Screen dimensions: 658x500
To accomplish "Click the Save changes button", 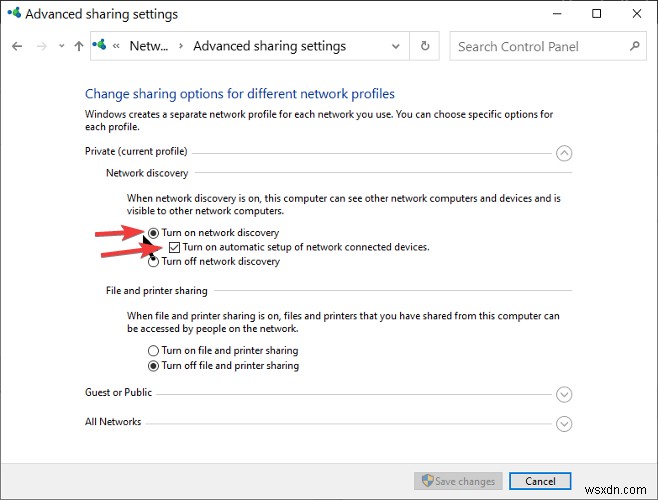I will [x=458, y=481].
